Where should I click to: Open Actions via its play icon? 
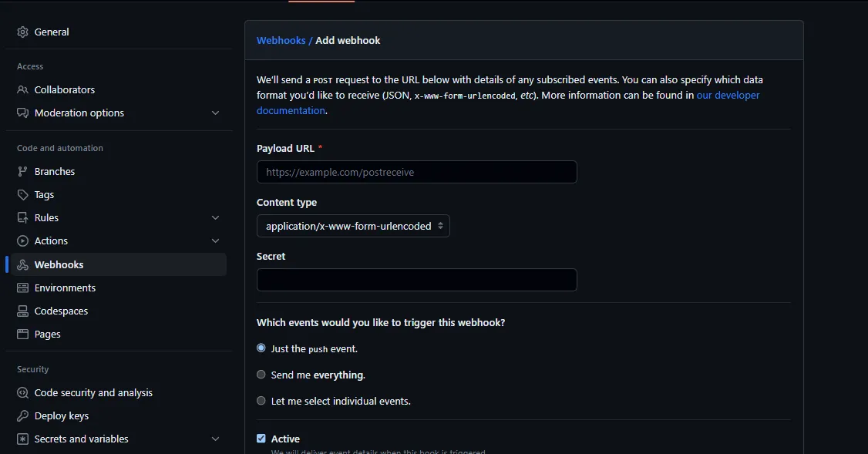click(22, 240)
